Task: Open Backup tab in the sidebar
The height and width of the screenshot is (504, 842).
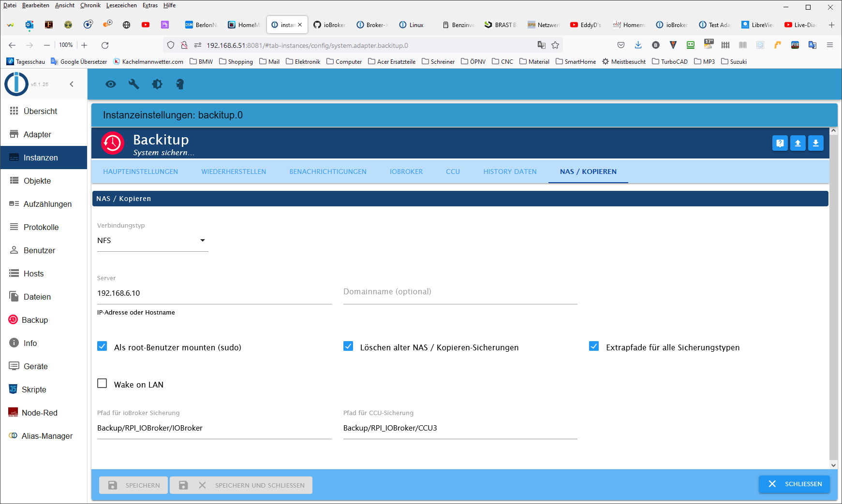Action: [44, 320]
